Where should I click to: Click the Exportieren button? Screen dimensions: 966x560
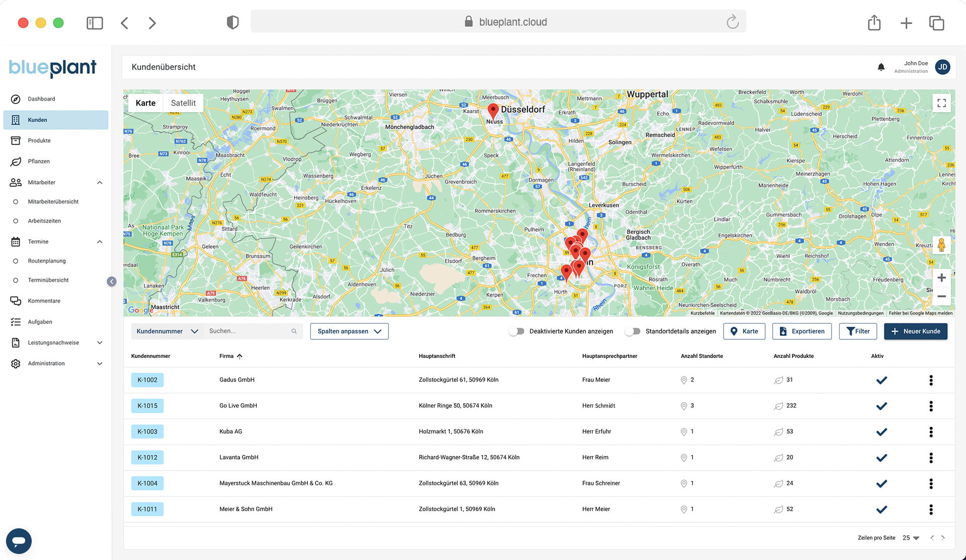tap(801, 331)
